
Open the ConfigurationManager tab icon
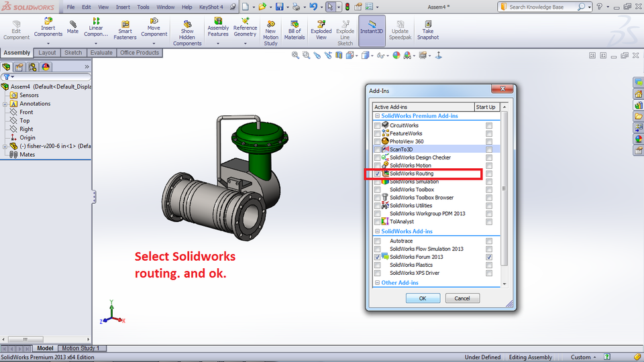[32, 67]
